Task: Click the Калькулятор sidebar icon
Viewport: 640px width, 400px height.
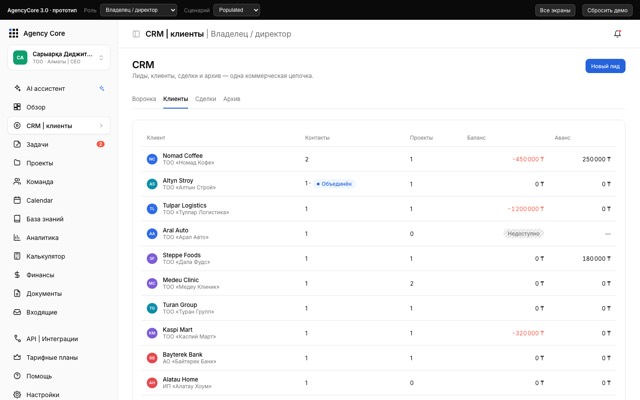Action: (17, 256)
